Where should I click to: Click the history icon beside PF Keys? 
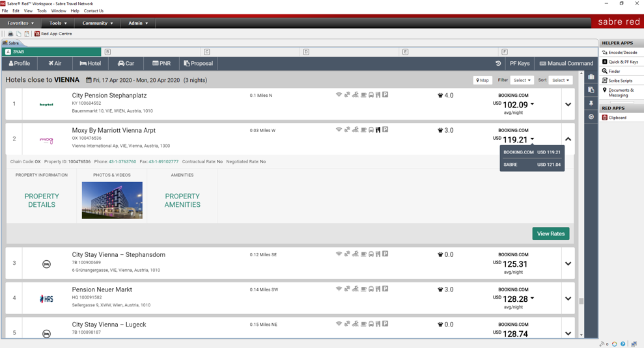pos(498,63)
